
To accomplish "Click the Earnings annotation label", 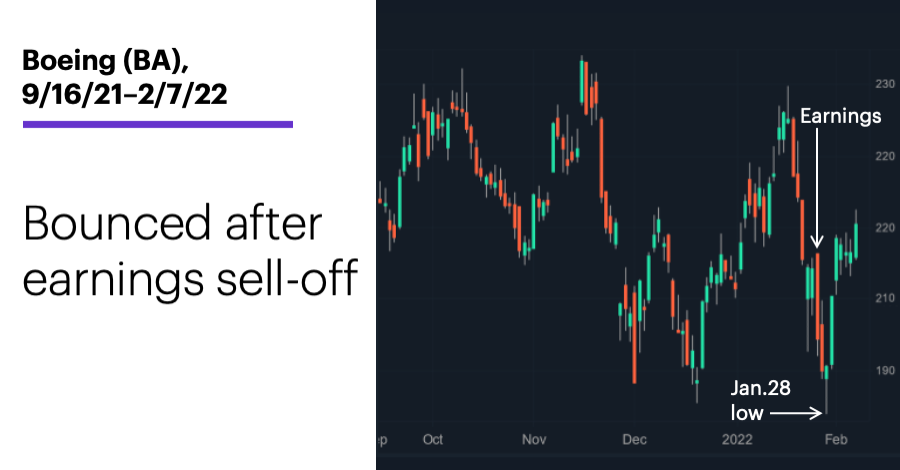I will pyautogui.click(x=840, y=116).
